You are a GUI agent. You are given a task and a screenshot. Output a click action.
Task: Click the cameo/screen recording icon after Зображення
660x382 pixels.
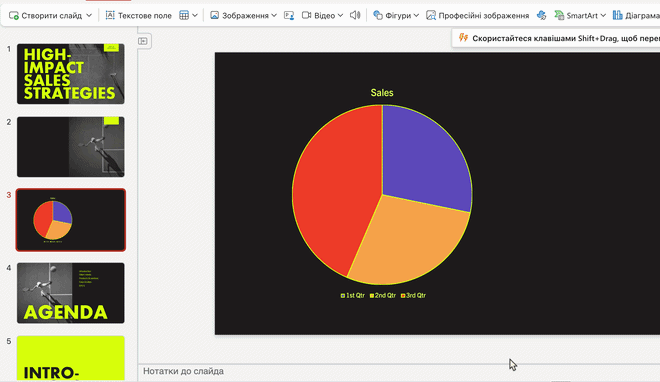[x=289, y=16]
